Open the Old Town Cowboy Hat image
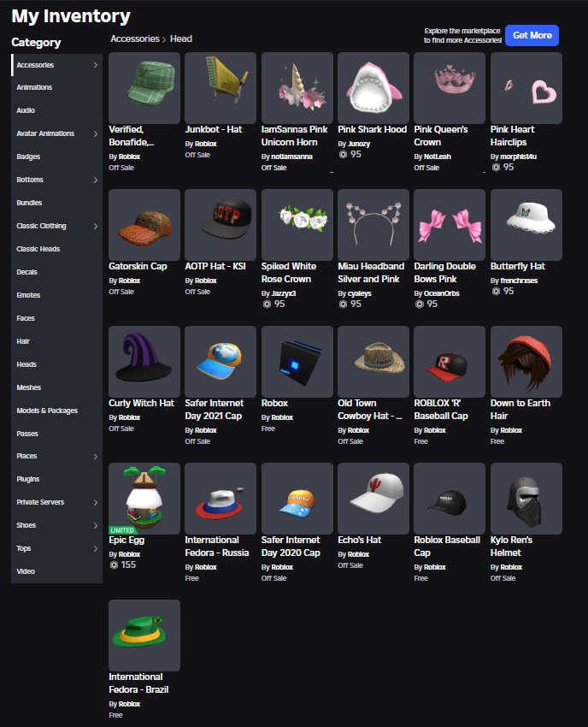This screenshot has width=588, height=727. pyautogui.click(x=373, y=361)
